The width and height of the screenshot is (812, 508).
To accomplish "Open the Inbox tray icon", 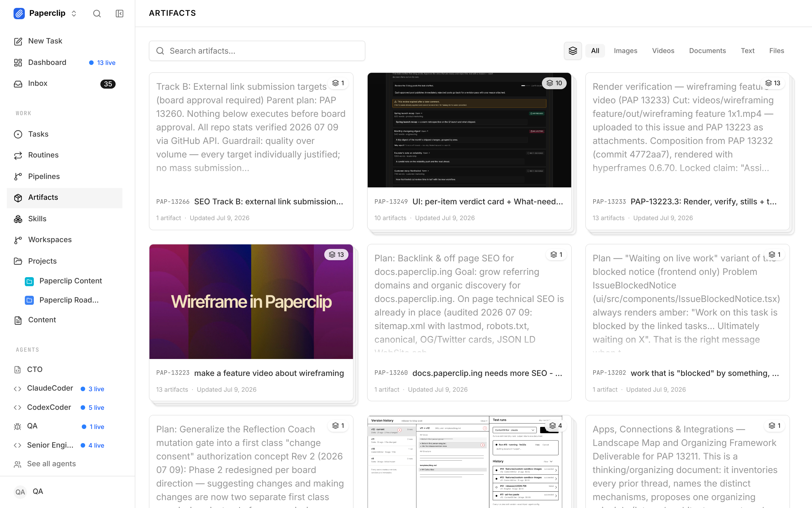I will pos(18,84).
